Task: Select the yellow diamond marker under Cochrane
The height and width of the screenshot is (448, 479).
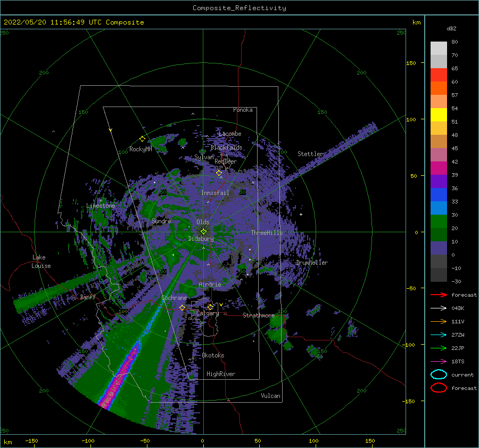Action: pyautogui.click(x=182, y=307)
